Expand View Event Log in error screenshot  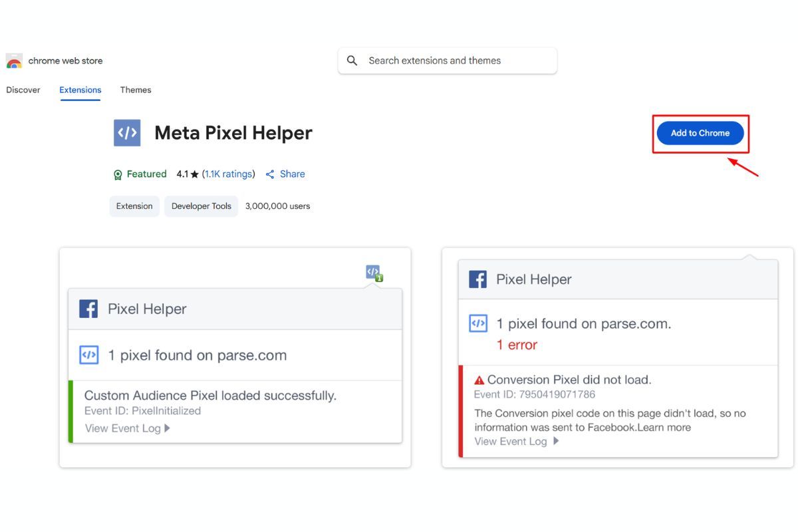click(x=511, y=441)
